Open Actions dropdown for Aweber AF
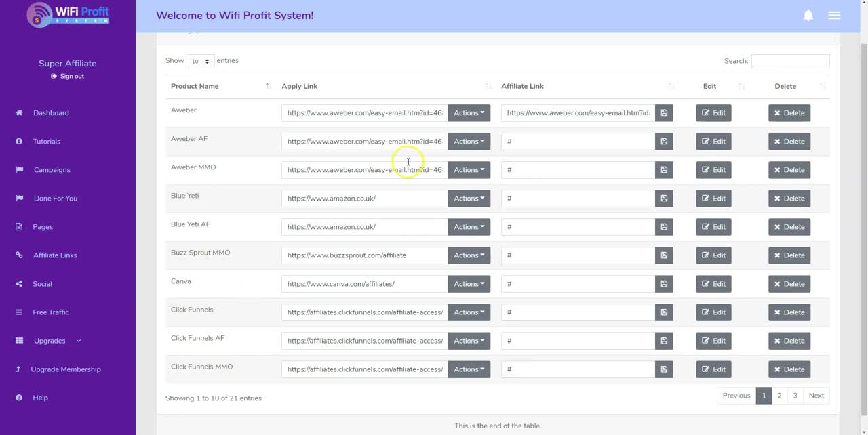The image size is (868, 435). point(469,142)
